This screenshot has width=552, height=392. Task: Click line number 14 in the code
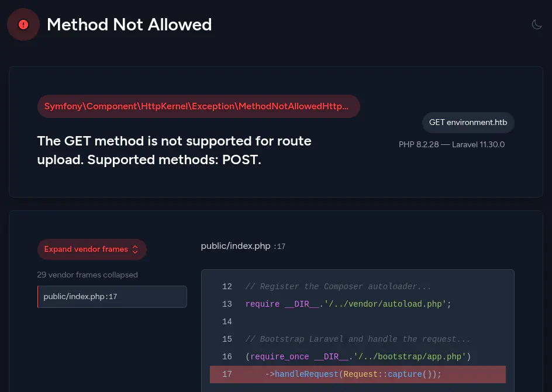pos(227,322)
